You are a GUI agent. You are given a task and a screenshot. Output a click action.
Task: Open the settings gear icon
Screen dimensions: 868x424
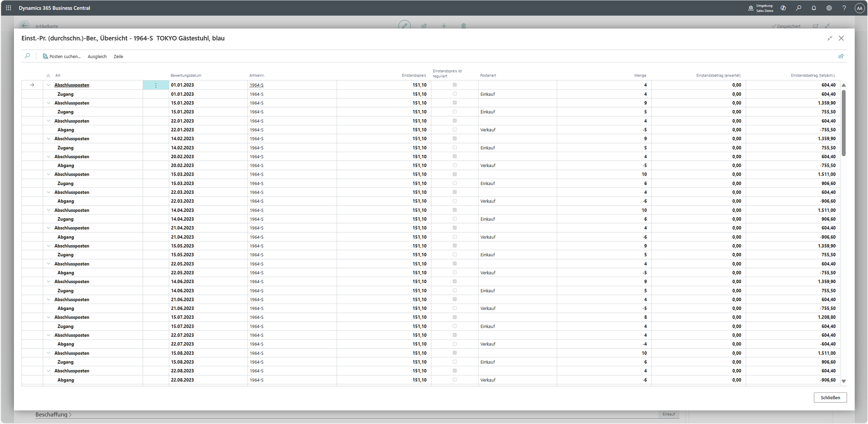[x=829, y=8]
